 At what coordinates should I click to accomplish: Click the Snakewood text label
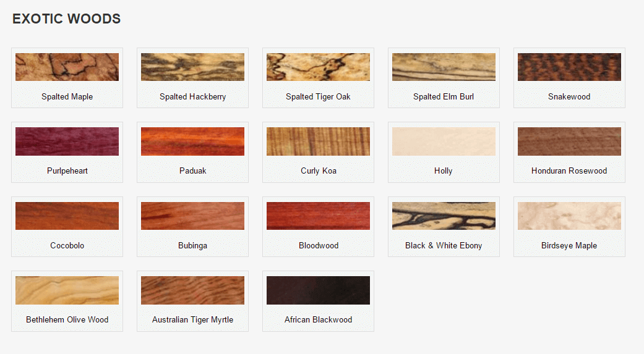tap(569, 96)
